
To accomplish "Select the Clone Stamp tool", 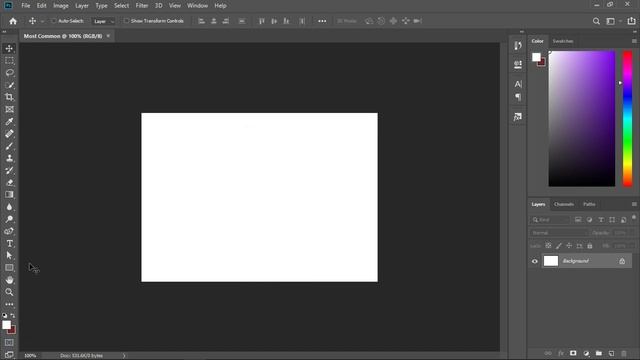I will pos(9,158).
